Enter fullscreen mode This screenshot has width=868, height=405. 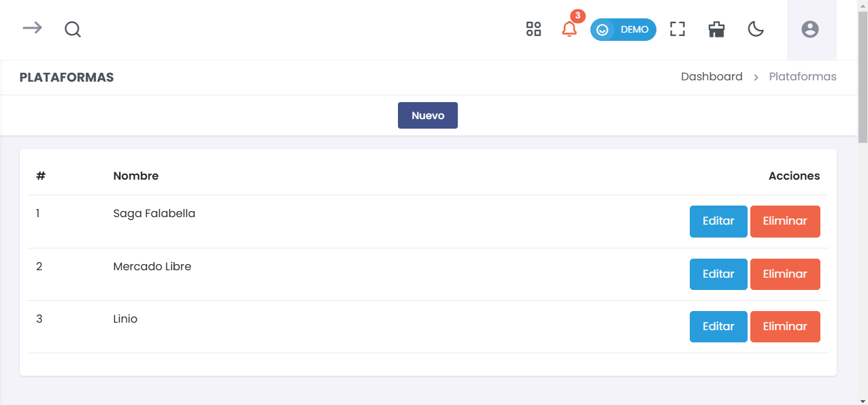click(x=677, y=29)
